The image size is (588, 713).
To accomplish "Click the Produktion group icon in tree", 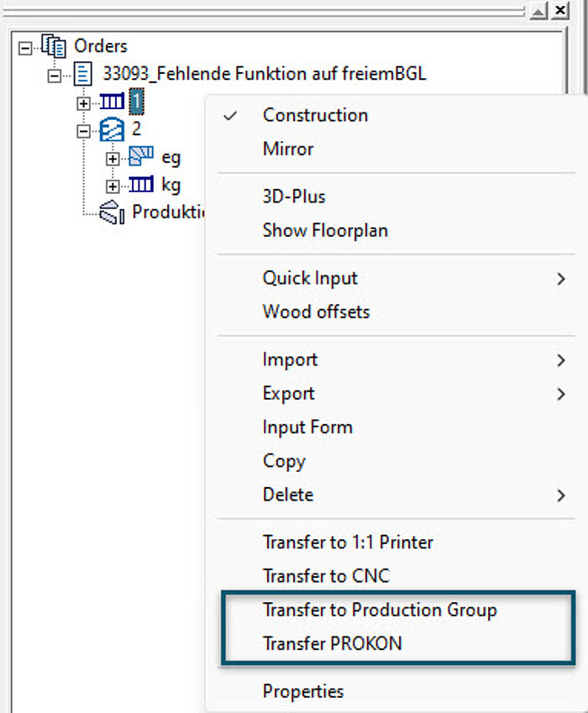I will [x=112, y=212].
